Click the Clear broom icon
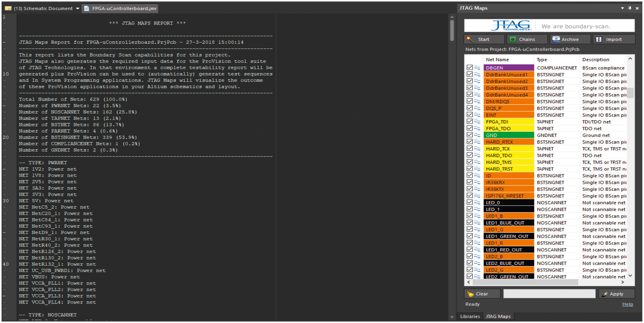The image size is (644, 323). (x=470, y=294)
